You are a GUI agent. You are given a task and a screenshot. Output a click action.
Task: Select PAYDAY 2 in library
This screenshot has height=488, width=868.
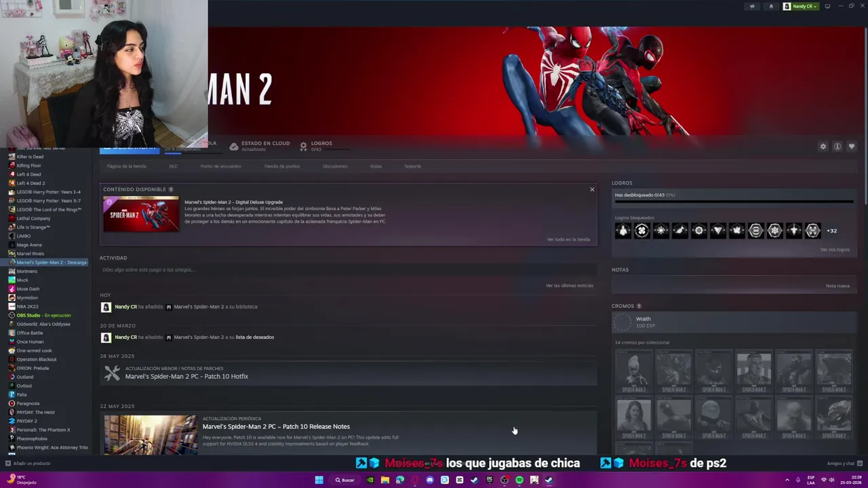point(26,421)
